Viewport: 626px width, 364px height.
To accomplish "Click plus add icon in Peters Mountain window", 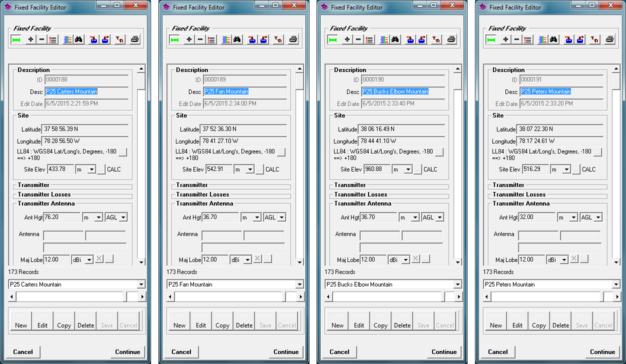I will pos(506,40).
